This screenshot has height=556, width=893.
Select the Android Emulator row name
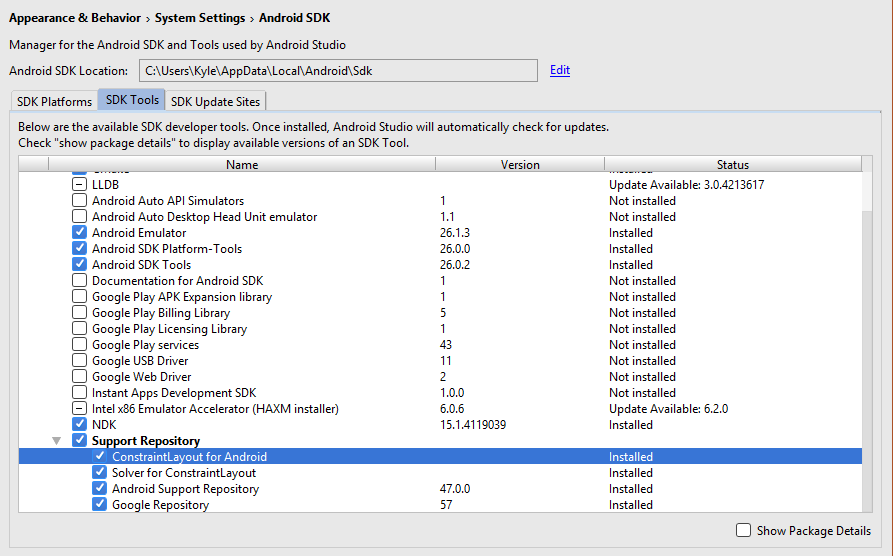[139, 233]
